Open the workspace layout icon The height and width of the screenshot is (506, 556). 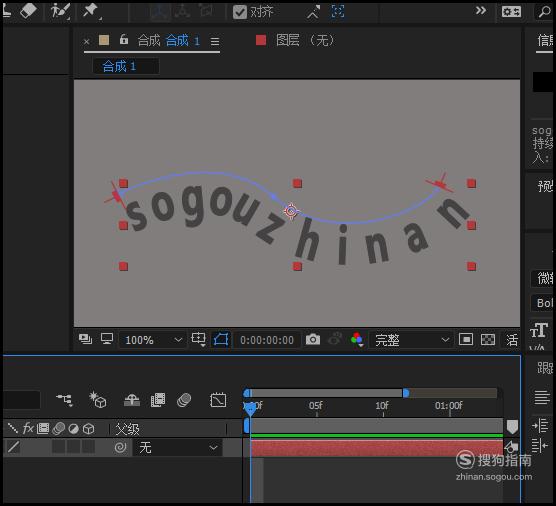click(511, 12)
